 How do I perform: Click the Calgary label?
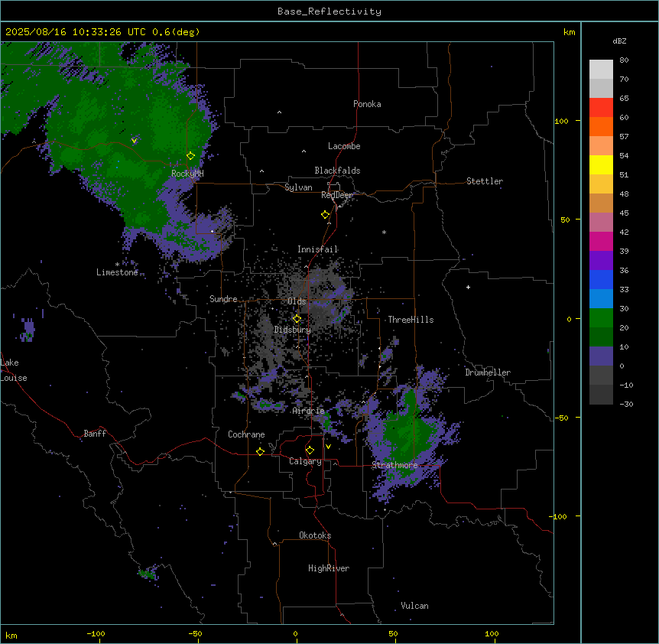coord(305,461)
